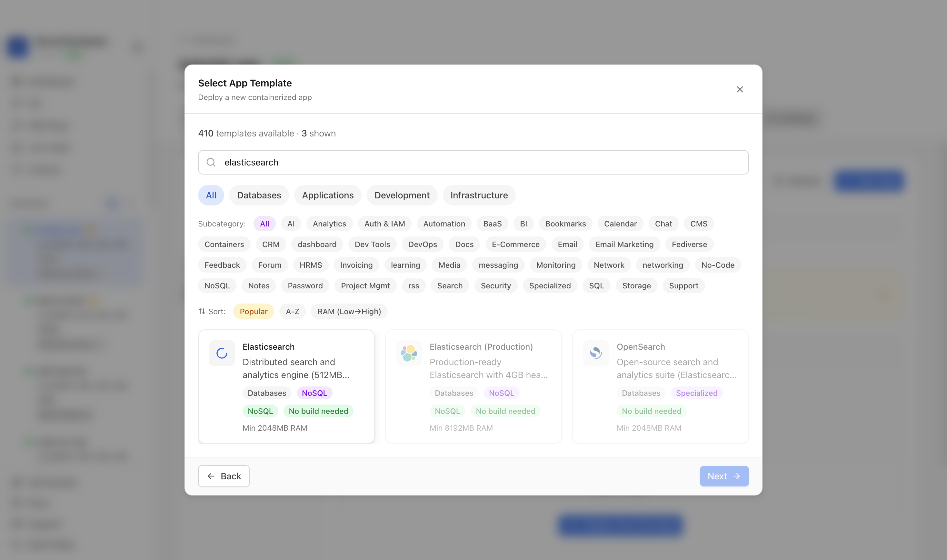Filter by Notes subcategory
The image size is (947, 560).
pos(258,286)
